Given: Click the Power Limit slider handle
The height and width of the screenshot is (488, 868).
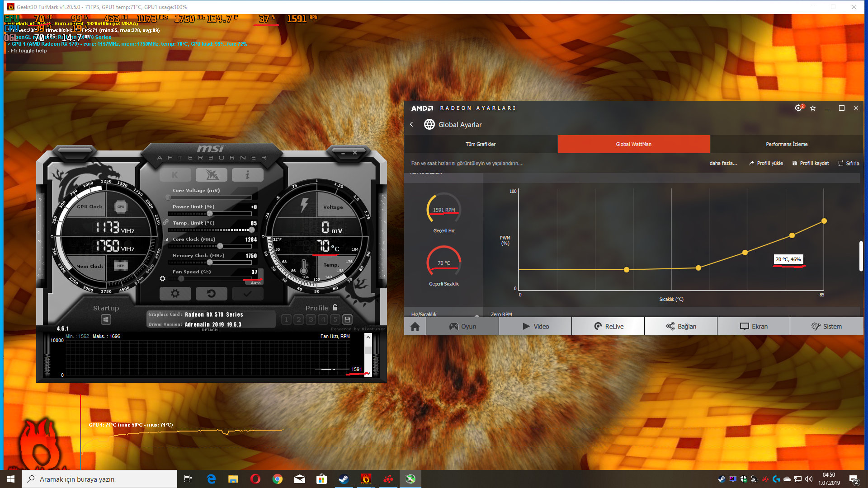Looking at the screenshot, I should coord(210,214).
